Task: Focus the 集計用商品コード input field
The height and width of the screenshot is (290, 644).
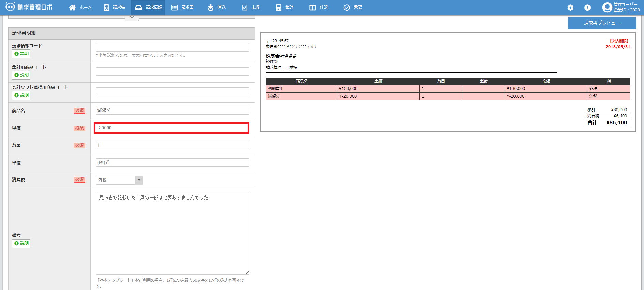Action: click(x=172, y=71)
